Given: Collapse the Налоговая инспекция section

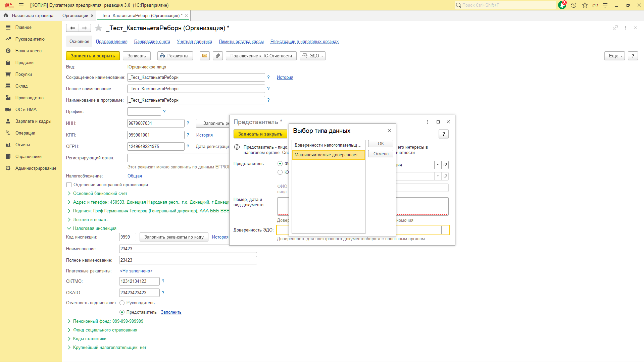Looking at the screenshot, I should [92, 228].
